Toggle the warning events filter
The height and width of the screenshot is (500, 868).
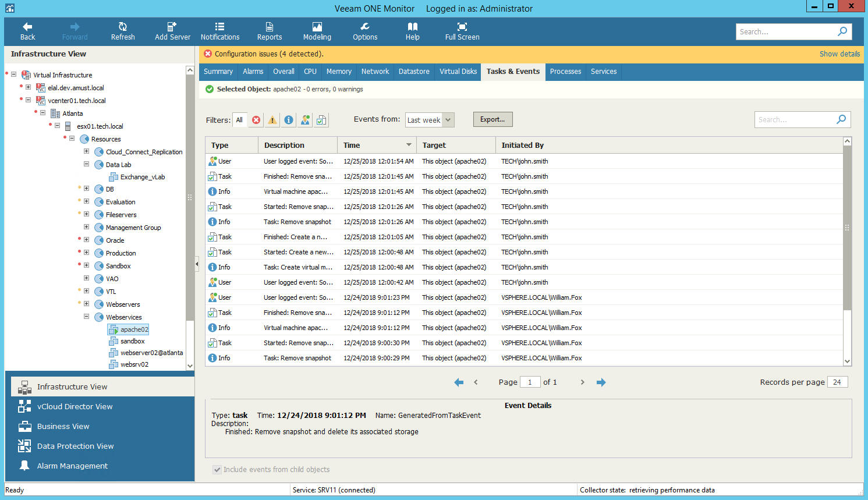[272, 120]
